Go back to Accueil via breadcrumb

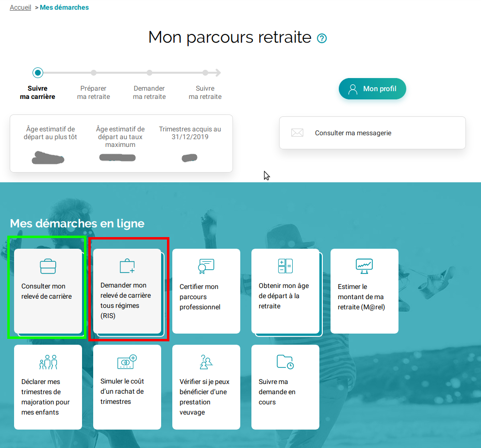[20, 7]
